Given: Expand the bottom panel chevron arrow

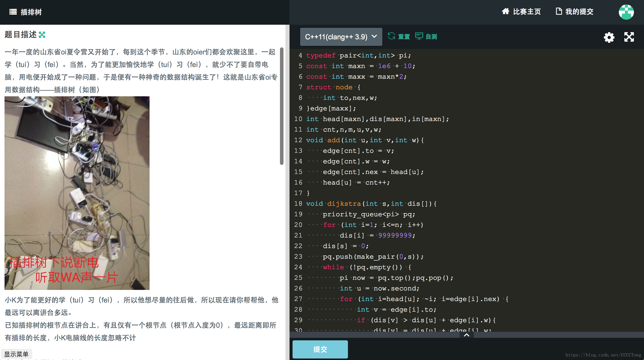Looking at the screenshot, I should pos(467,335).
